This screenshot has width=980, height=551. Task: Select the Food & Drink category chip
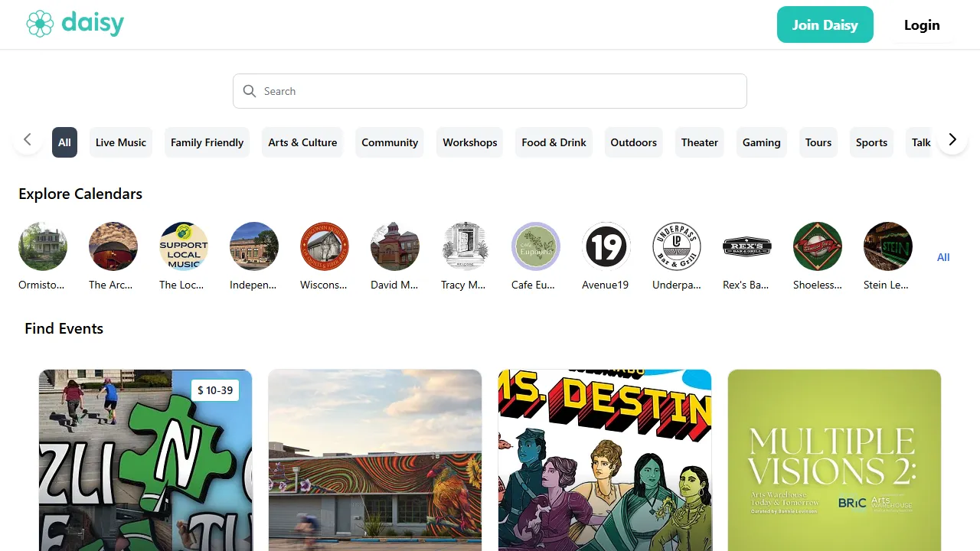tap(554, 142)
